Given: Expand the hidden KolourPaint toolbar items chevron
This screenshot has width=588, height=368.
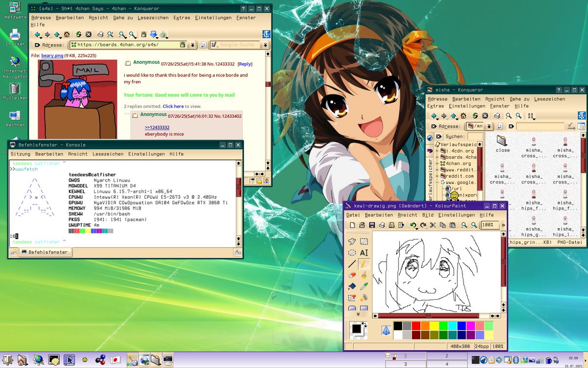Looking at the screenshot, I should click(503, 225).
